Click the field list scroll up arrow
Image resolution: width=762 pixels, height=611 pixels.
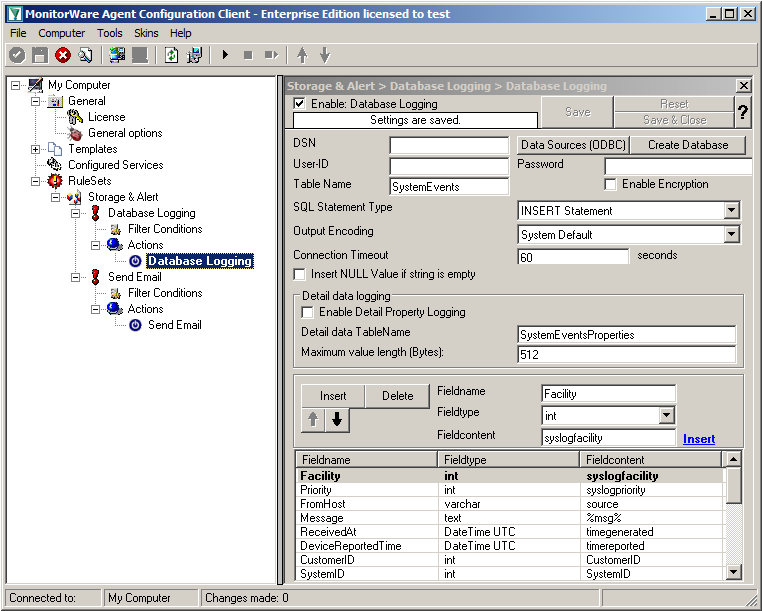click(733, 459)
